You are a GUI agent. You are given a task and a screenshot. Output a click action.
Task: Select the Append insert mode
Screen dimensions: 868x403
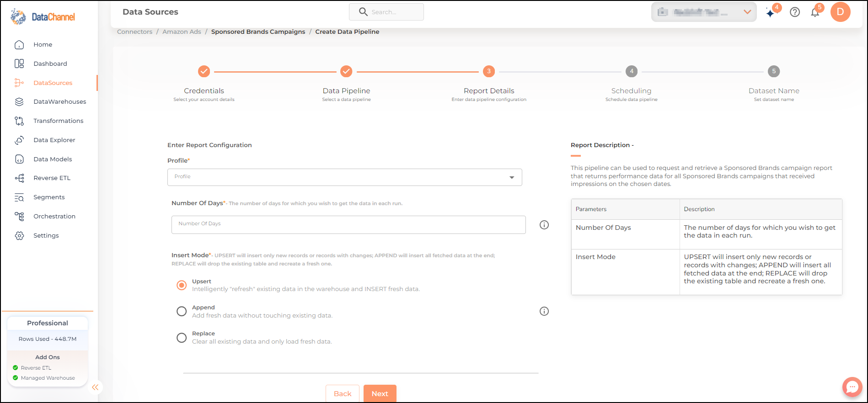tap(182, 311)
